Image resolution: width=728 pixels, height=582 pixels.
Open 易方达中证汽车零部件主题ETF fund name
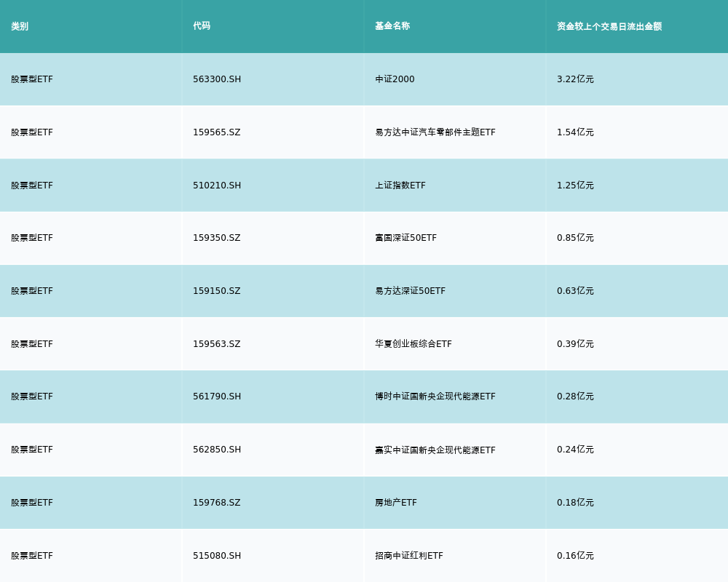point(435,132)
